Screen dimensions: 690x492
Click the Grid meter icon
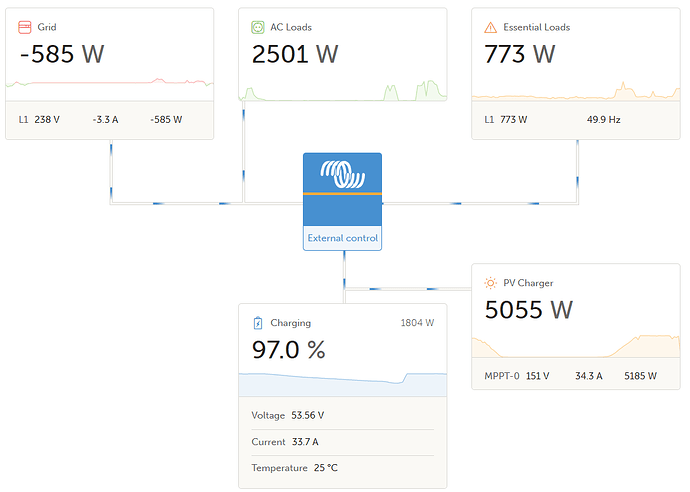click(25, 27)
